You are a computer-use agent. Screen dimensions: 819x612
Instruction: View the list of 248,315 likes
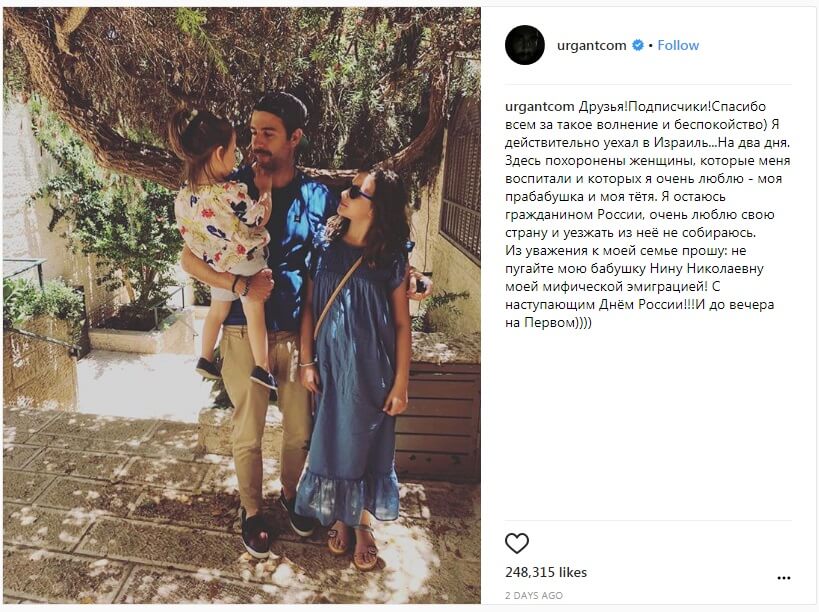546,572
